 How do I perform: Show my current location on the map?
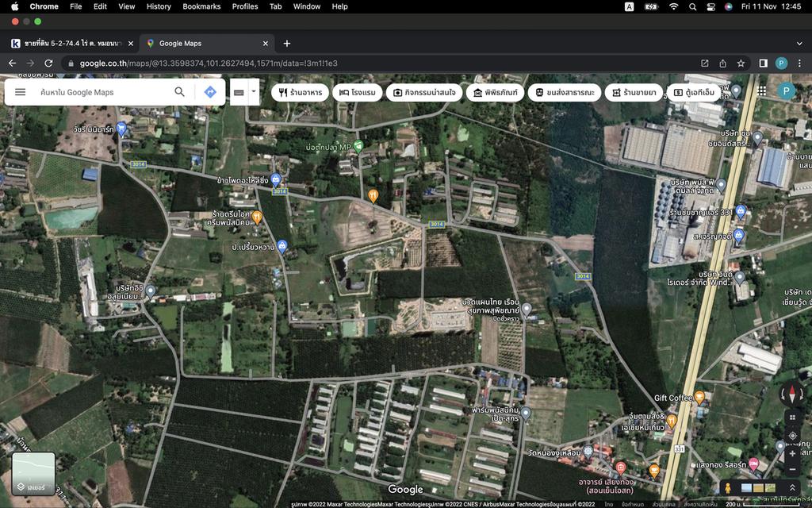coord(792,436)
